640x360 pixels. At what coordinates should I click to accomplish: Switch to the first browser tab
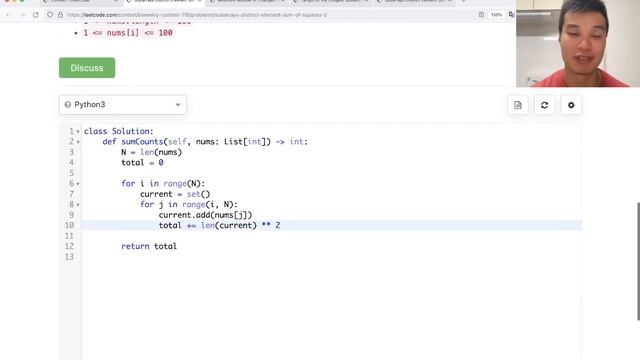pyautogui.click(x=80, y=2)
